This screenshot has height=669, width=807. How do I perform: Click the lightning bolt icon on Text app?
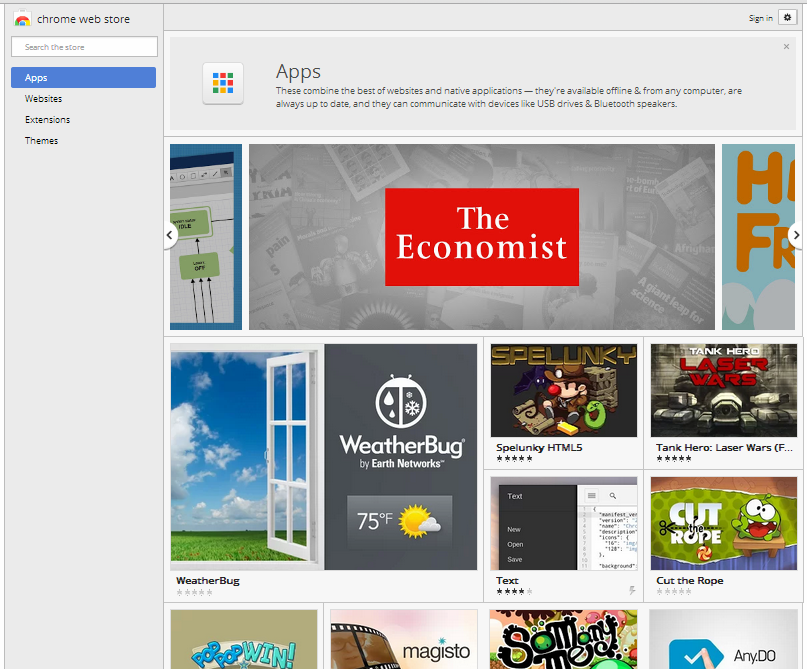click(632, 590)
